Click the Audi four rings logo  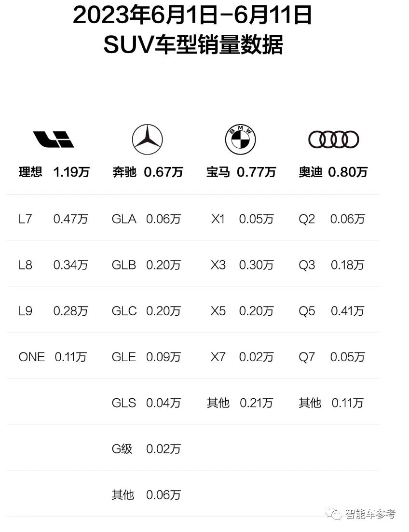[334, 140]
